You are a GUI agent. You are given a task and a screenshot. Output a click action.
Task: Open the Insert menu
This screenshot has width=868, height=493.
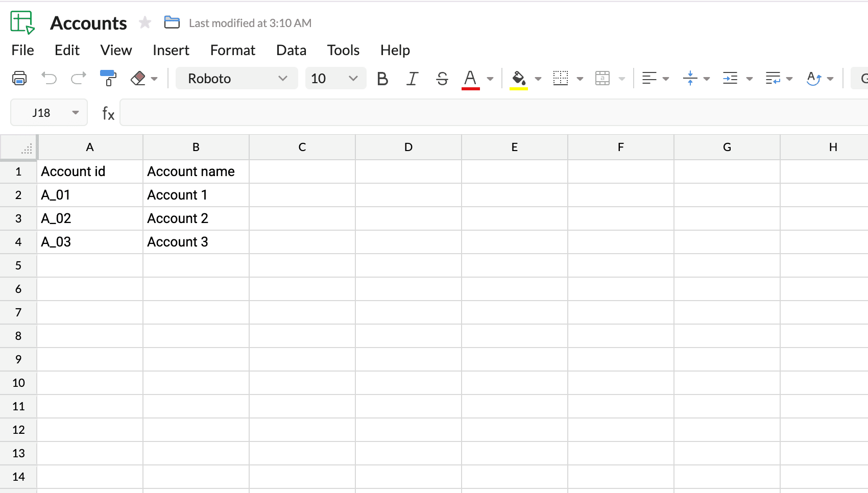[171, 50]
